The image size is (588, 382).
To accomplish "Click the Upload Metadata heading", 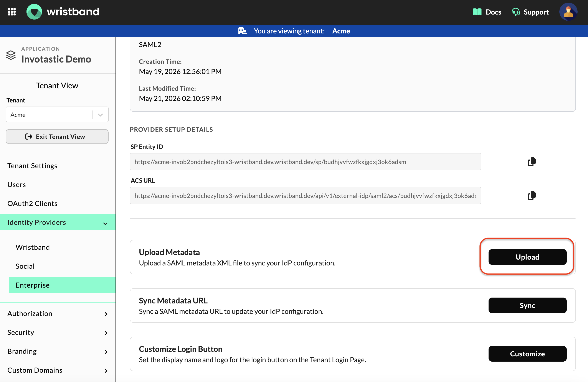I will click(169, 252).
